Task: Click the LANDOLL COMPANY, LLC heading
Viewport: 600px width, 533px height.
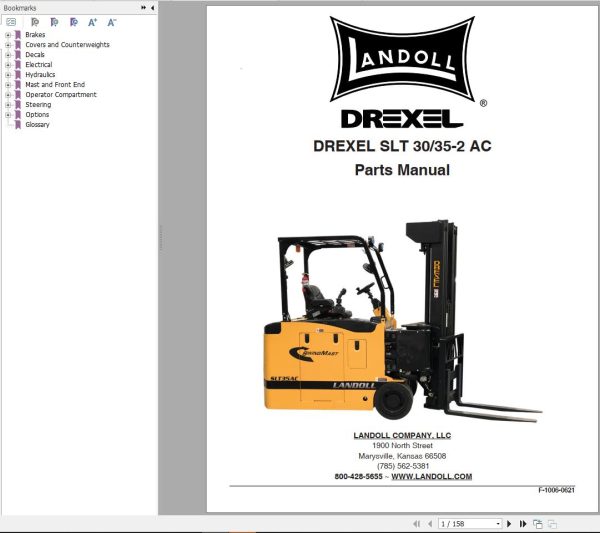Action: tap(402, 435)
